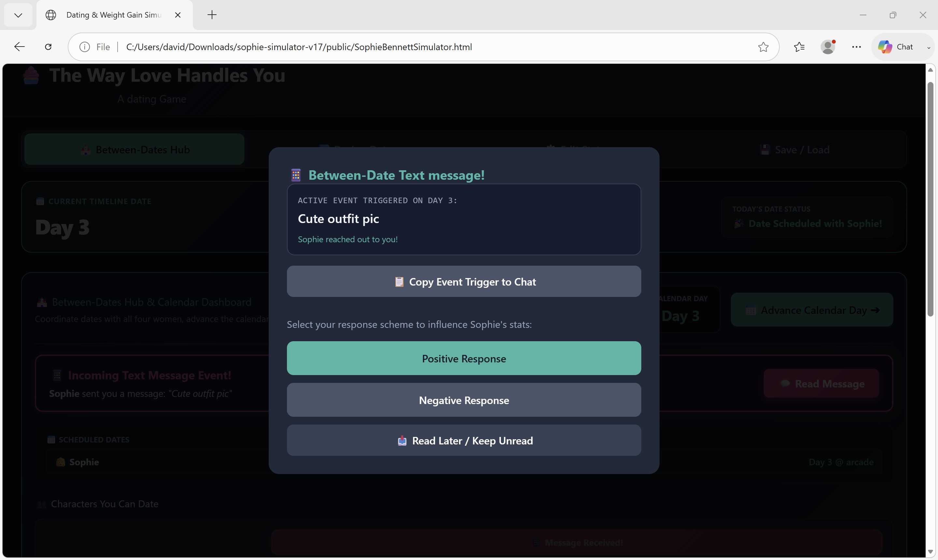Open the browser profile menu

[828, 47]
